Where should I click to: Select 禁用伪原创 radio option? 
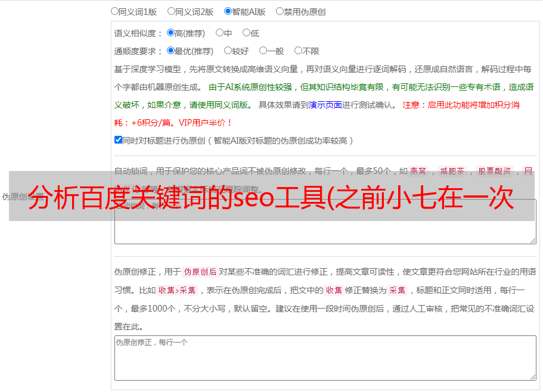(x=280, y=11)
